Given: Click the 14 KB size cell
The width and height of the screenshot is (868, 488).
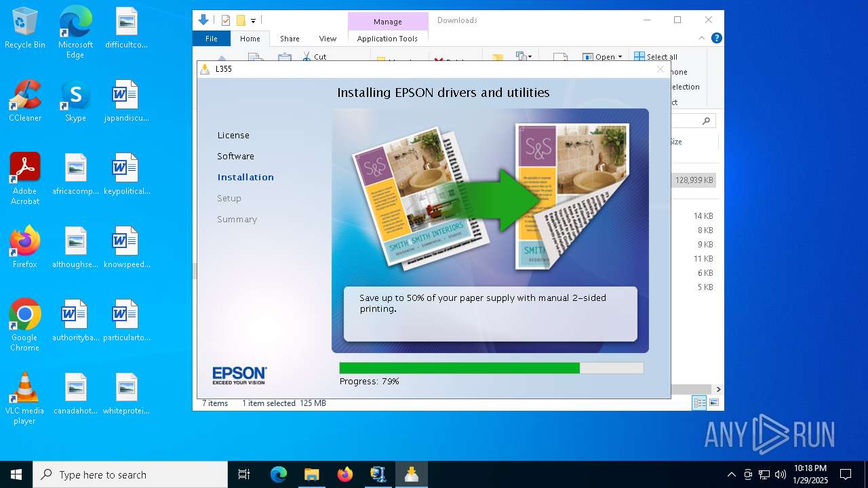Looking at the screenshot, I should pos(703,216).
